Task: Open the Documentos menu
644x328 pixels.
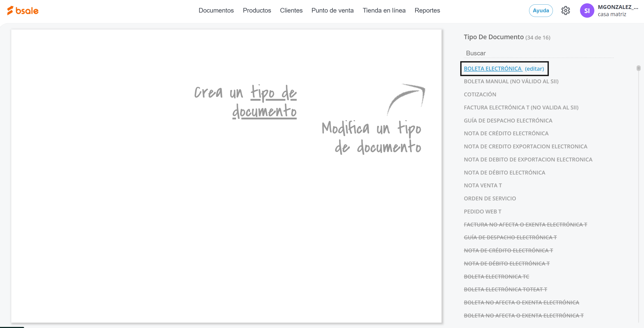Action: pyautogui.click(x=216, y=11)
